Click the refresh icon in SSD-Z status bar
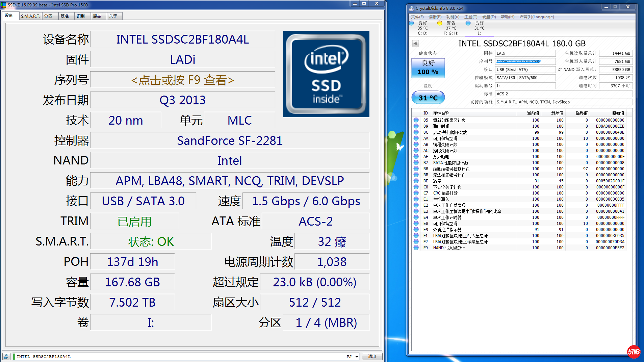The width and height of the screenshot is (644, 362). click(x=6, y=357)
